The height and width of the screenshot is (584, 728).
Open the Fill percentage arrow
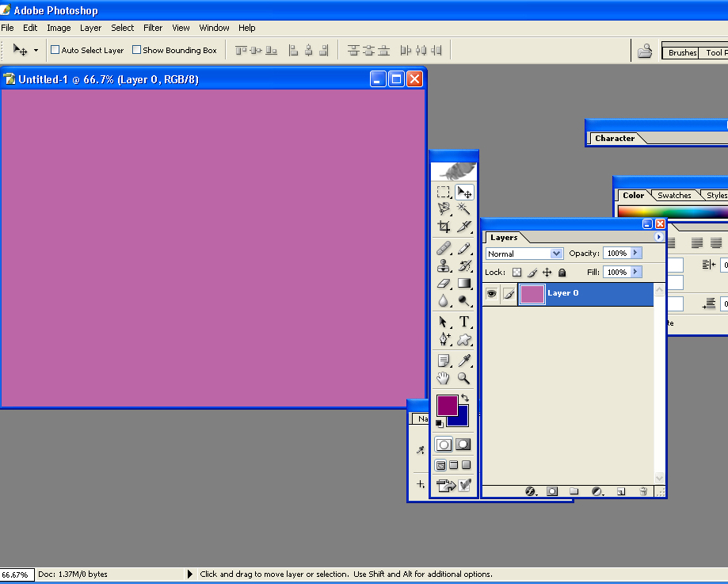click(x=635, y=272)
